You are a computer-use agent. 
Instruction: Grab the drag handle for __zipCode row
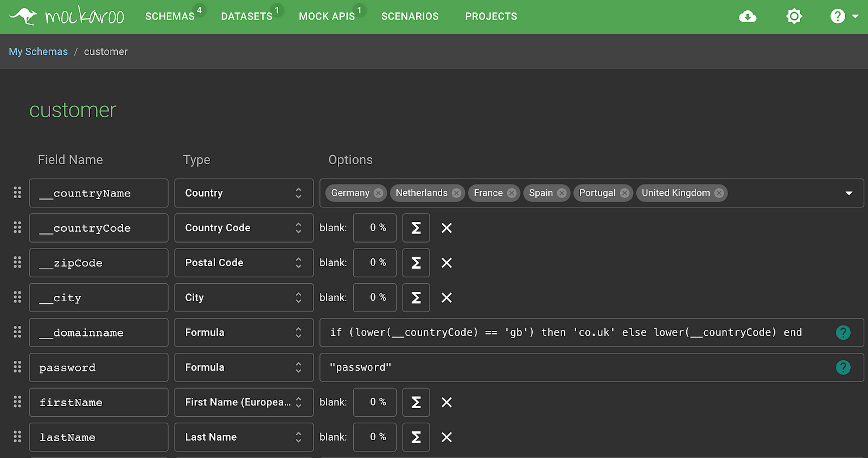(17, 262)
